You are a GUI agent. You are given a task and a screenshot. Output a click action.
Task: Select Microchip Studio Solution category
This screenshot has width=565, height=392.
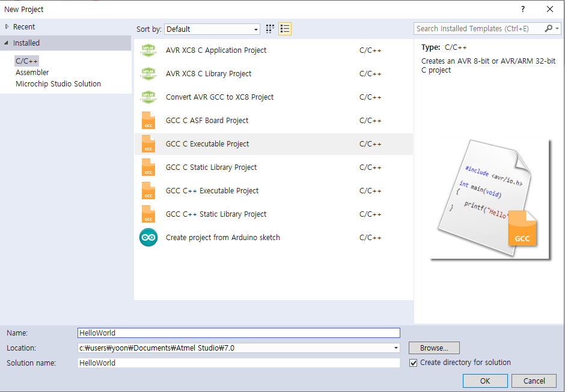[x=58, y=84]
